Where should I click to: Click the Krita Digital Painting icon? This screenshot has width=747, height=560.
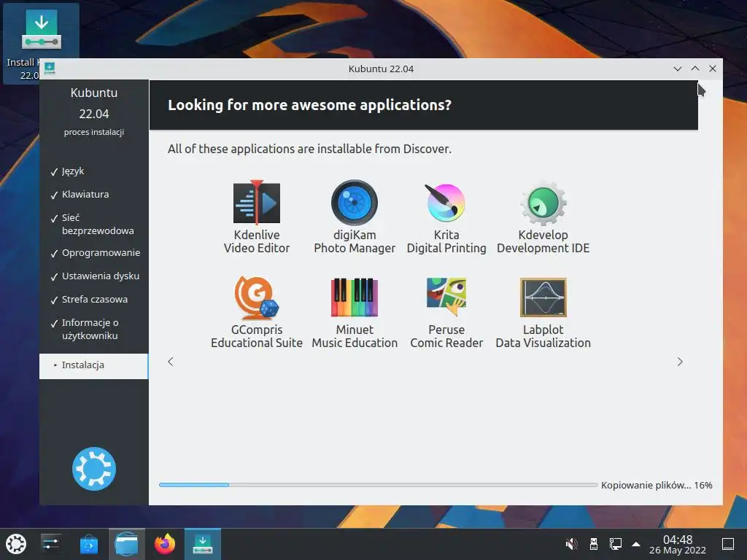coord(446,203)
